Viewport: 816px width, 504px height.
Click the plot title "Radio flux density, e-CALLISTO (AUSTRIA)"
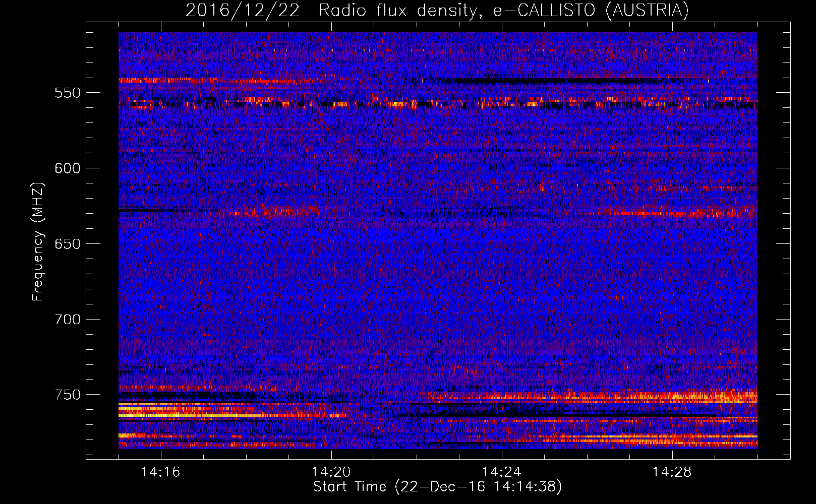(503, 11)
